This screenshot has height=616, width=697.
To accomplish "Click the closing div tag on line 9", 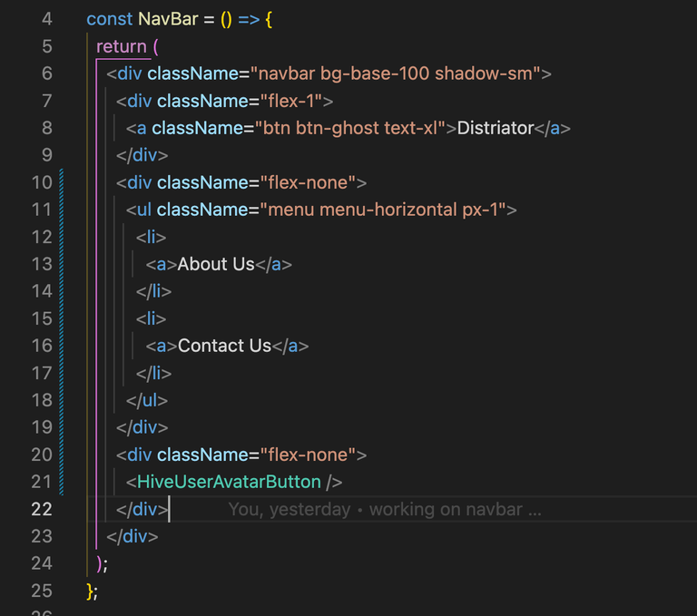I will pos(142,155).
